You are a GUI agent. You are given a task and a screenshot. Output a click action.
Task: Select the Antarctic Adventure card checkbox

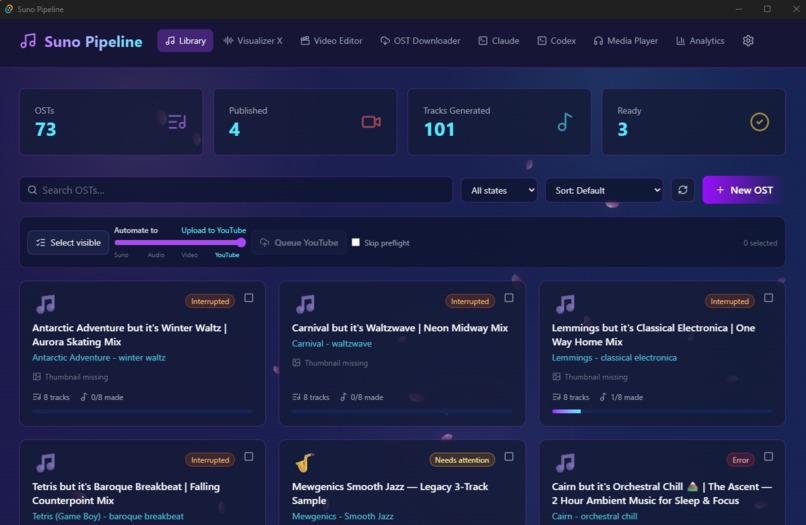249,298
